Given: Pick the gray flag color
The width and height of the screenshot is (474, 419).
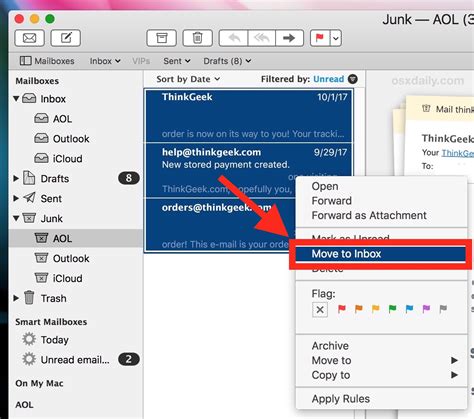Looking at the screenshot, I should click(x=443, y=309).
